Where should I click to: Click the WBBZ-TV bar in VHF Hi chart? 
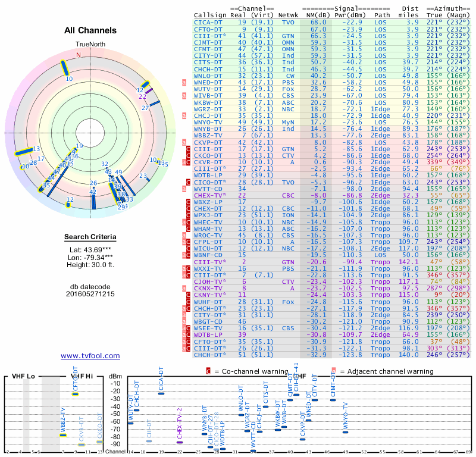64,435
